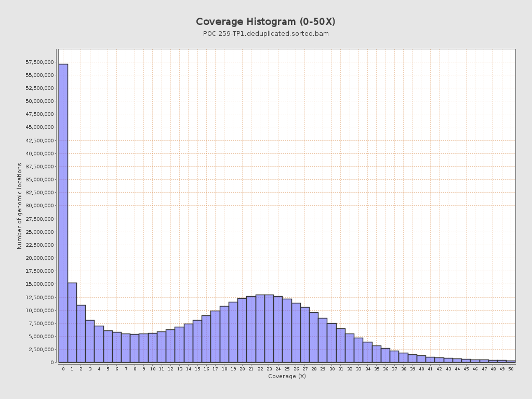Click the bar at coverage 12
Image resolution: width=532 pixels, height=399 pixels.
pos(170,345)
